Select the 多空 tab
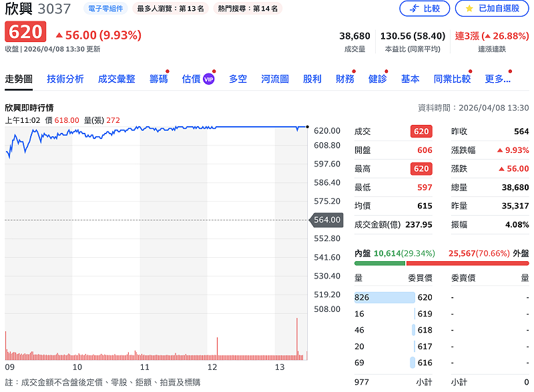The width and height of the screenshot is (534, 392). [x=238, y=79]
